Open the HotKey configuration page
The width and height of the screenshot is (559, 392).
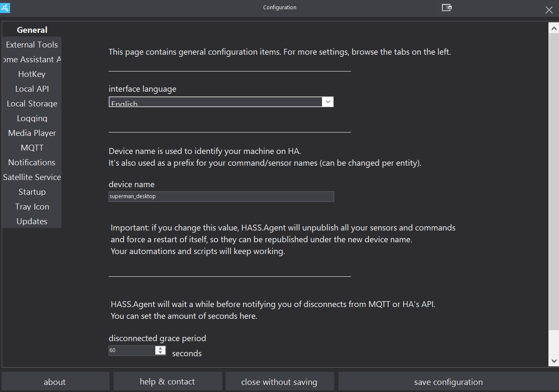[x=32, y=74]
